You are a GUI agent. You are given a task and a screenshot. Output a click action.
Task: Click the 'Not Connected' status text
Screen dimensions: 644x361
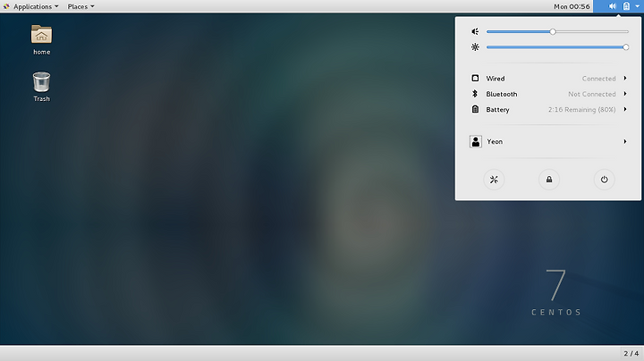pyautogui.click(x=592, y=94)
